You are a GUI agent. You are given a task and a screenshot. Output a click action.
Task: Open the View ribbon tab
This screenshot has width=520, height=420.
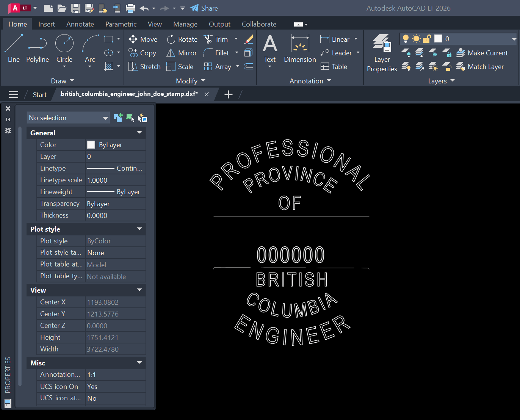pos(155,24)
